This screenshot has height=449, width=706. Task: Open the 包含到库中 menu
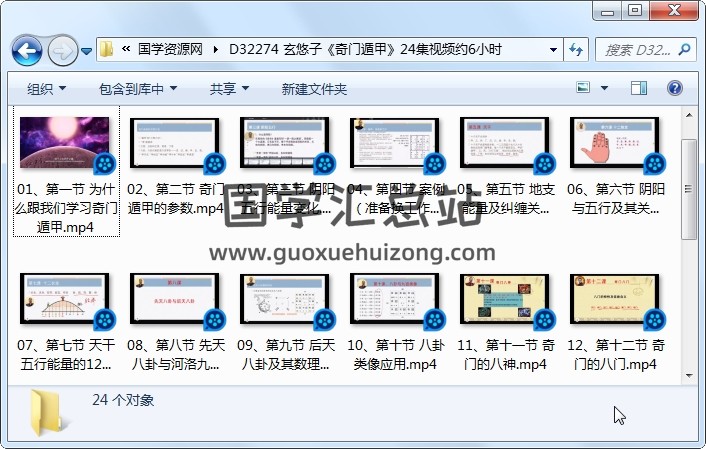click(x=137, y=89)
